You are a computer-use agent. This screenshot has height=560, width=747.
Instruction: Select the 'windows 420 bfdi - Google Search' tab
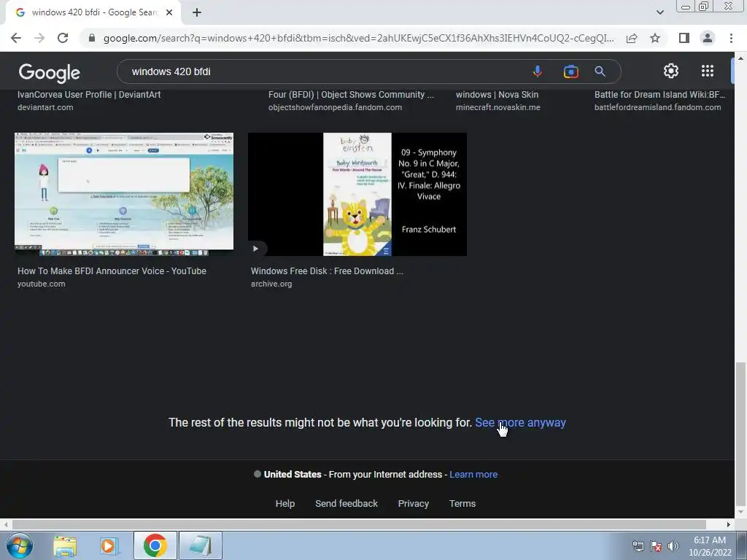93,12
